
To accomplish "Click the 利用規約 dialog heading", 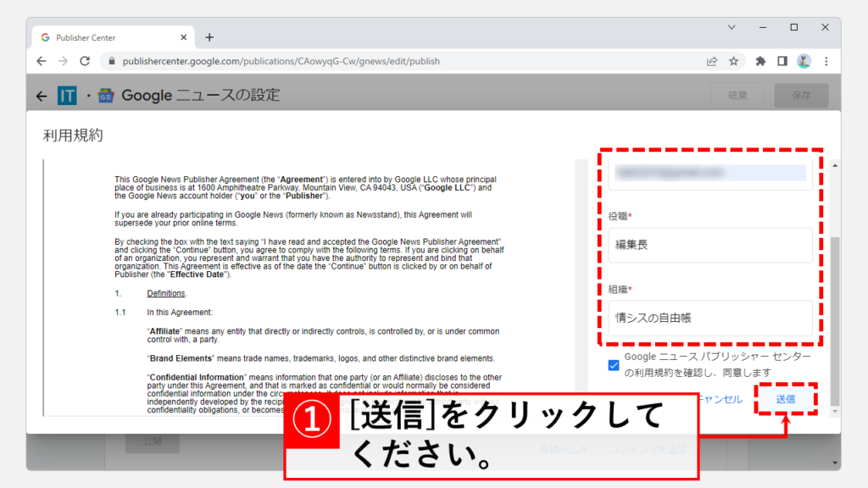I will tap(73, 136).
